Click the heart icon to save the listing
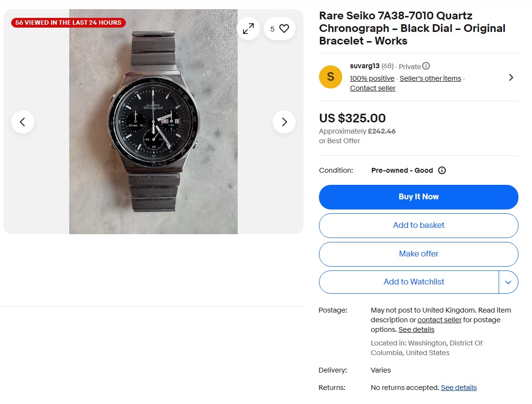The height and width of the screenshot is (404, 532). 285,29
